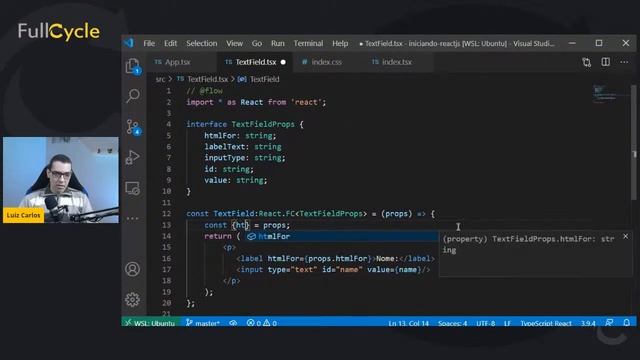Open the Selection menu
The width and height of the screenshot is (640, 360).
(202, 43)
